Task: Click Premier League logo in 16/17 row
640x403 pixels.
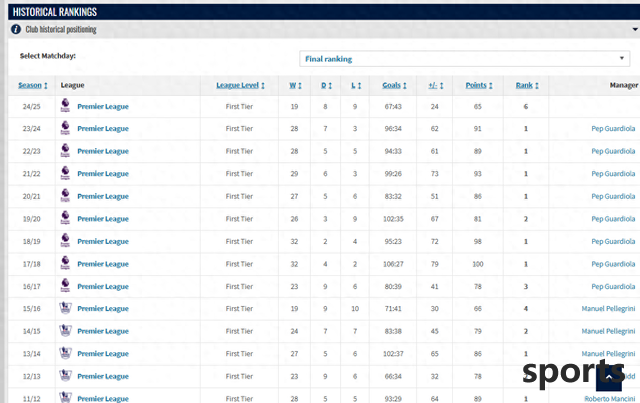Action: (x=65, y=286)
